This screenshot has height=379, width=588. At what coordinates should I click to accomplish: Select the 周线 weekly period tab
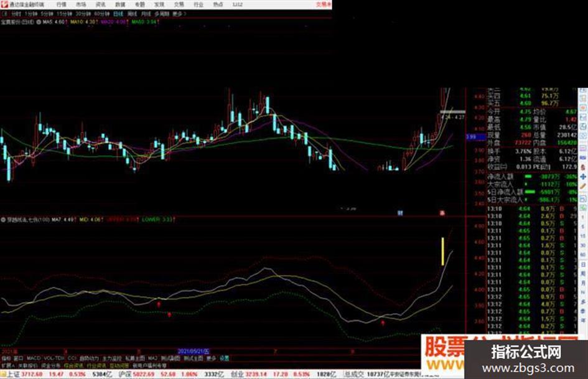(x=133, y=14)
